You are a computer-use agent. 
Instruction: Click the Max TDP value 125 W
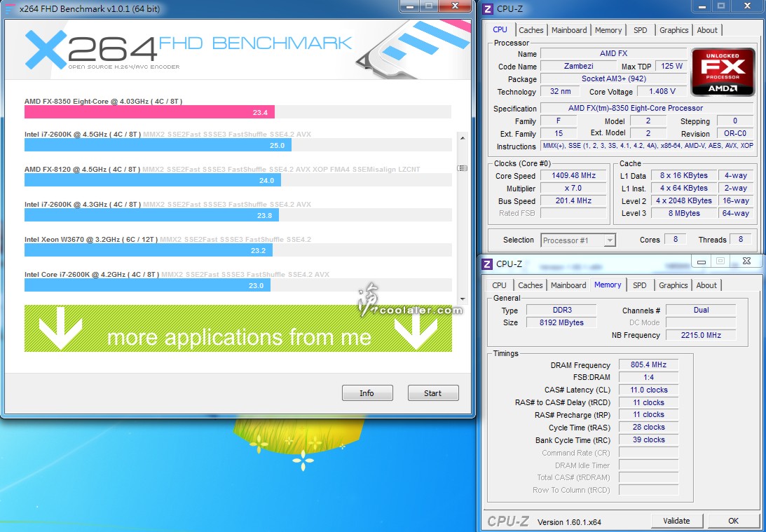click(671, 66)
